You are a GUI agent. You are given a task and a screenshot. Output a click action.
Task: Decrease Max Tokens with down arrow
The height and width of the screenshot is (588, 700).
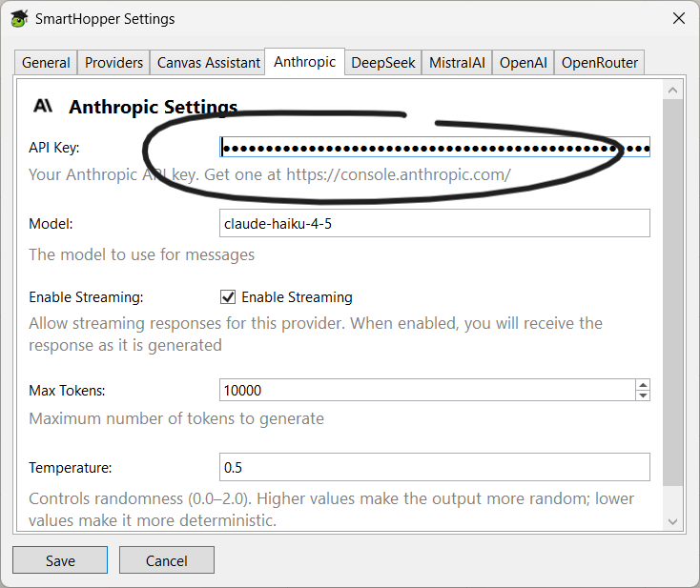pos(643,395)
